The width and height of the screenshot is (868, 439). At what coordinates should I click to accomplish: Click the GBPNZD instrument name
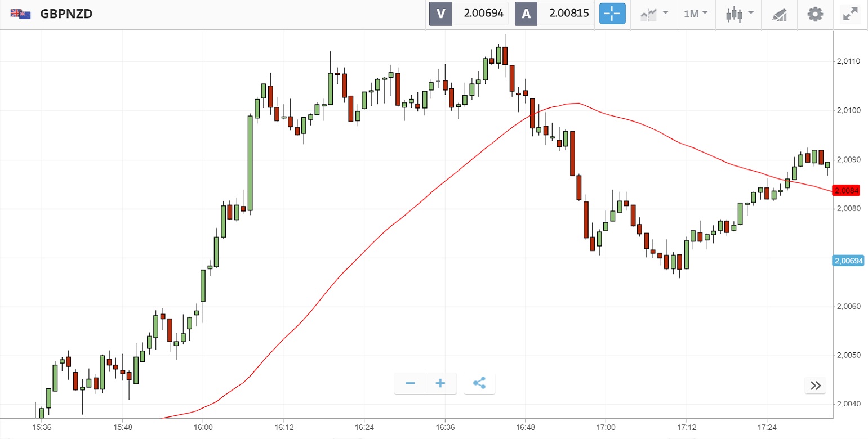pyautogui.click(x=66, y=14)
